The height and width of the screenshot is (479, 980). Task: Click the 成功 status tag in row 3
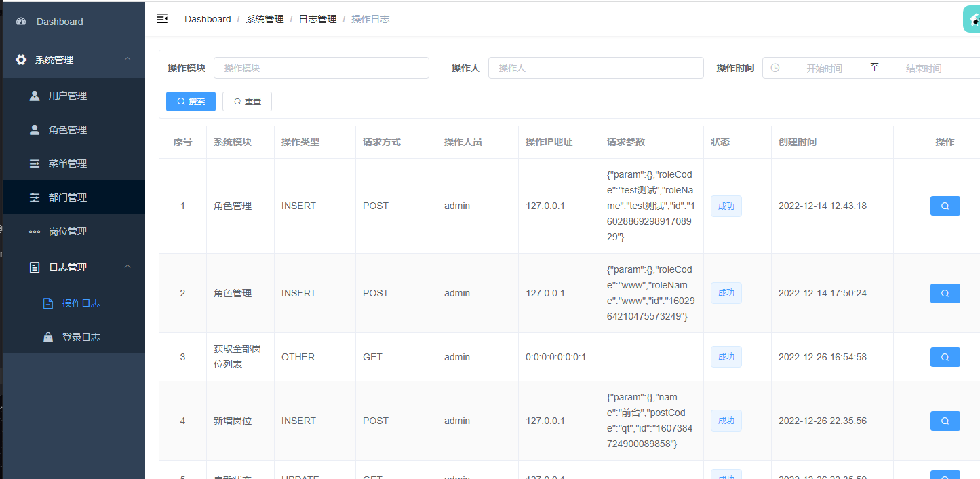click(726, 357)
